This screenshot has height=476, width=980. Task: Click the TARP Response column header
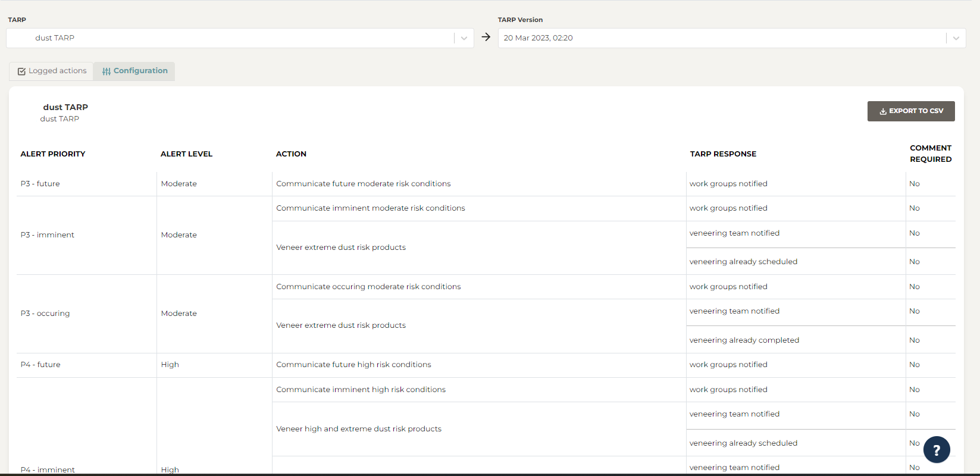pos(723,154)
